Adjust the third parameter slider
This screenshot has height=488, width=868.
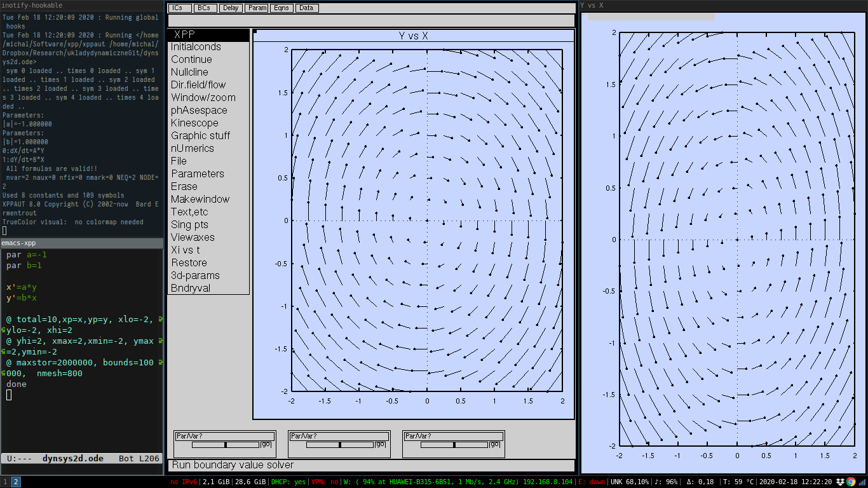coord(454,445)
